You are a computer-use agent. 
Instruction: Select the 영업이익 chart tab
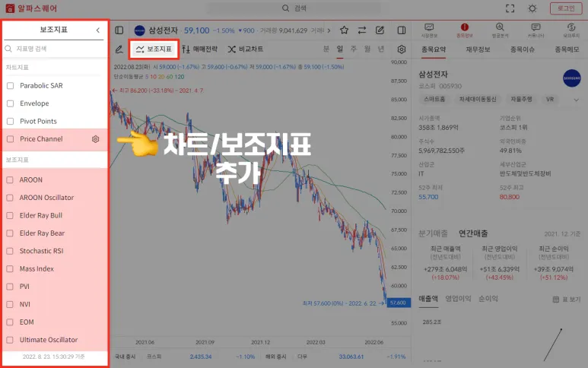coord(458,299)
